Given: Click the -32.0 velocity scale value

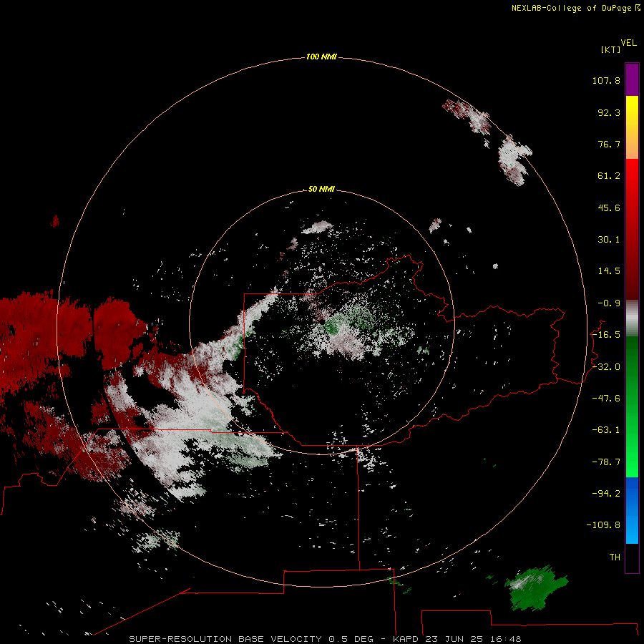Looking at the screenshot, I should 606,367.
